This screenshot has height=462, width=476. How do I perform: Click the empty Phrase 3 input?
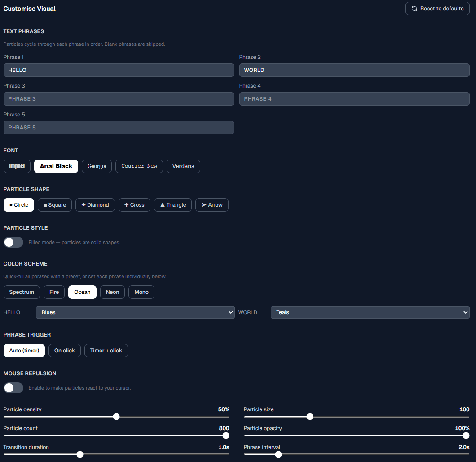119,99
